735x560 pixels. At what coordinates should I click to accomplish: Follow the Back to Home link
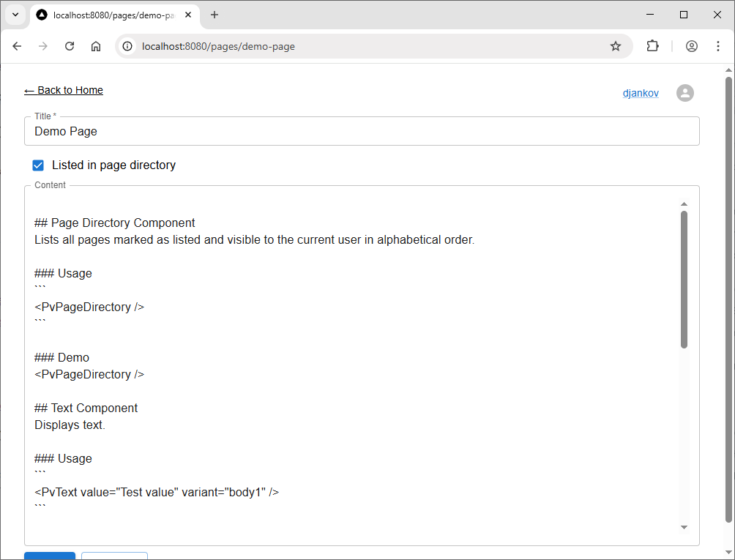(x=64, y=90)
